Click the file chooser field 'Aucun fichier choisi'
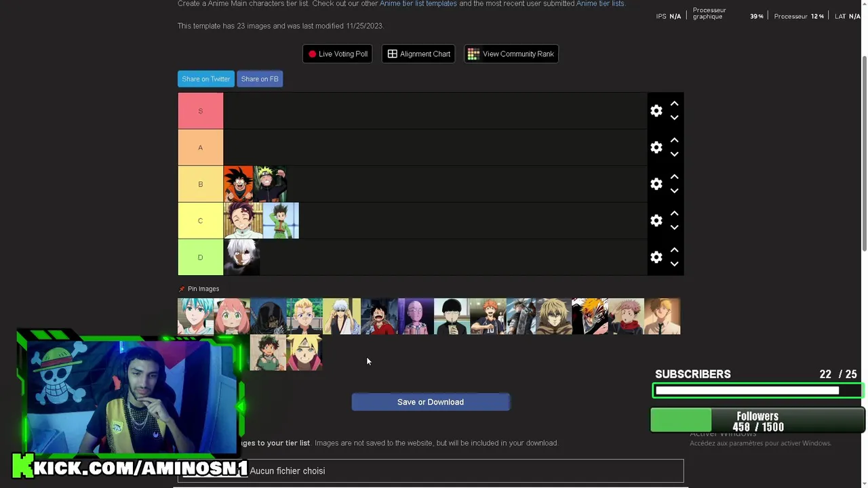This screenshot has height=488, width=868. point(431,471)
